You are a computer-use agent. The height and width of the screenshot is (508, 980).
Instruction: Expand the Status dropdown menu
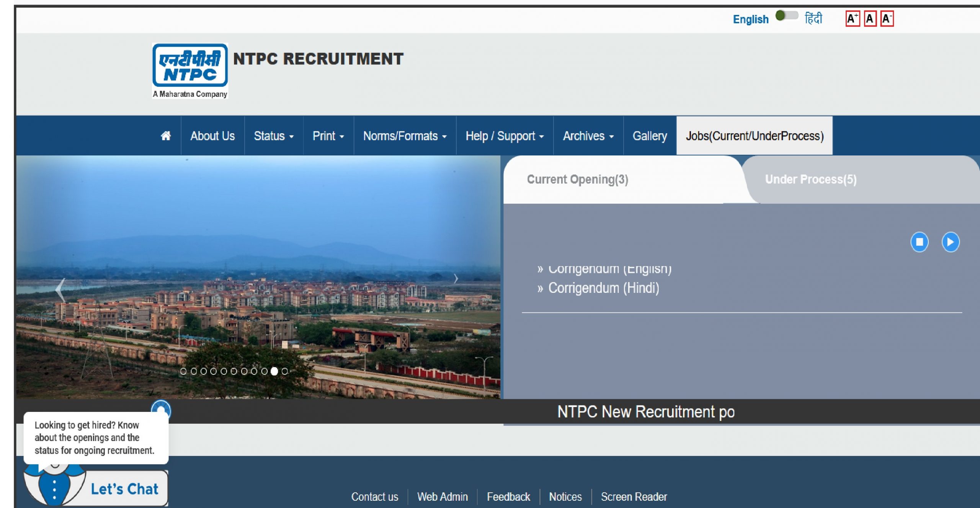[x=274, y=136]
